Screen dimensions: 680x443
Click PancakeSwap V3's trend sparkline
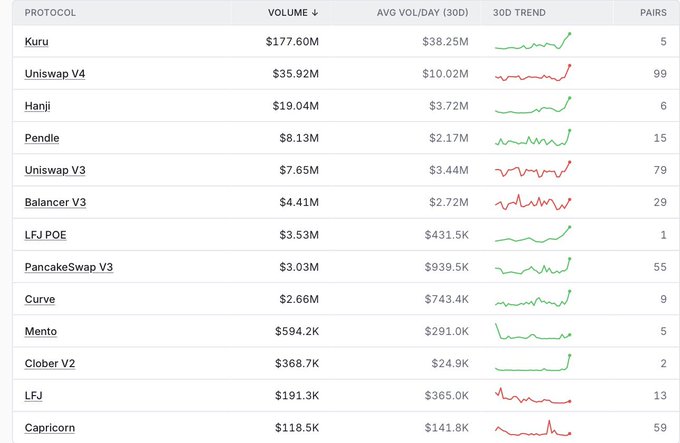pyautogui.click(x=533, y=267)
